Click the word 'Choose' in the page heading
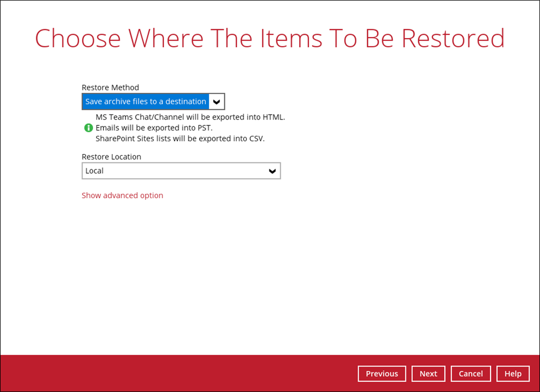 78,39
